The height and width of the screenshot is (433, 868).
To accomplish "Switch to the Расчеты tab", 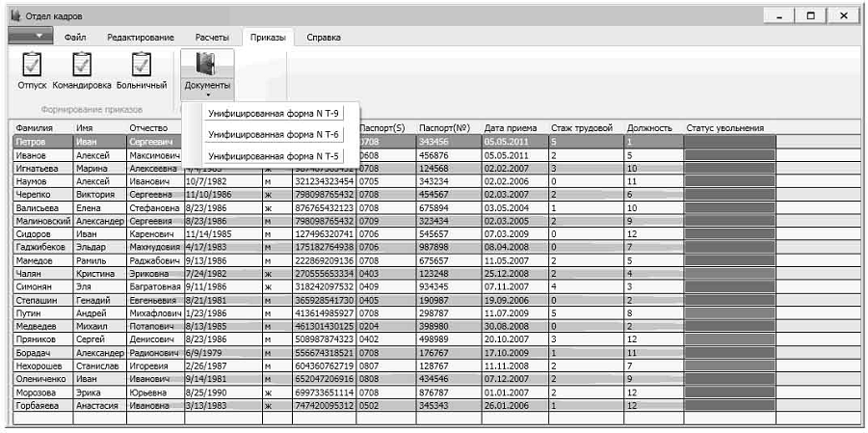I will [211, 38].
